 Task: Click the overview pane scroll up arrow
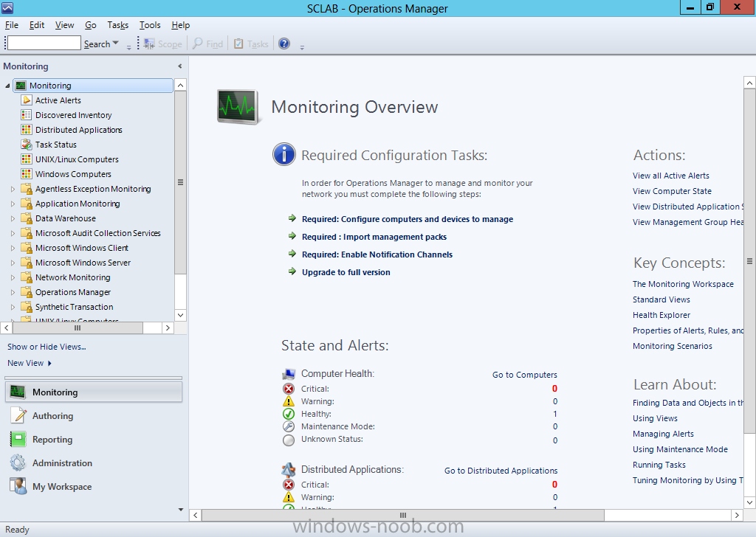tap(750, 83)
